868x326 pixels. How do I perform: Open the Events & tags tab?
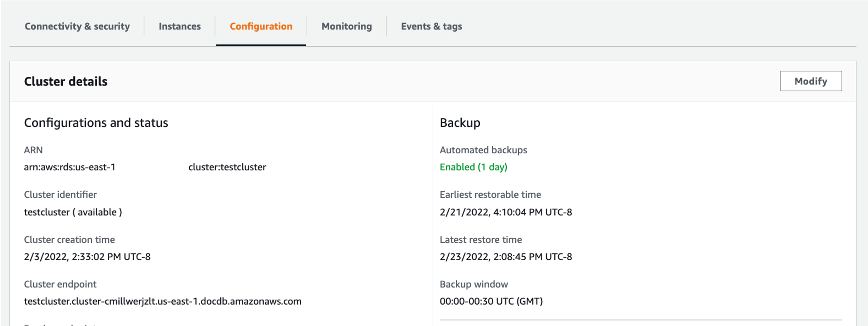pos(431,26)
